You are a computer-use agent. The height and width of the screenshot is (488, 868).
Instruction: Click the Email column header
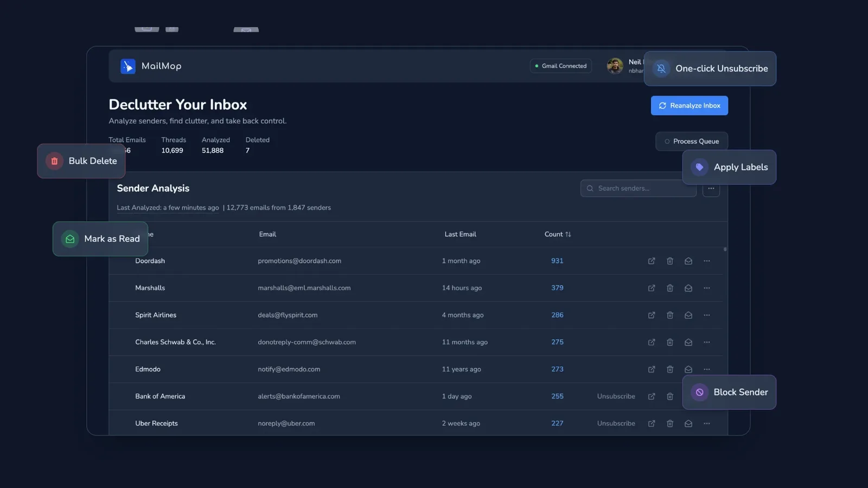click(267, 234)
